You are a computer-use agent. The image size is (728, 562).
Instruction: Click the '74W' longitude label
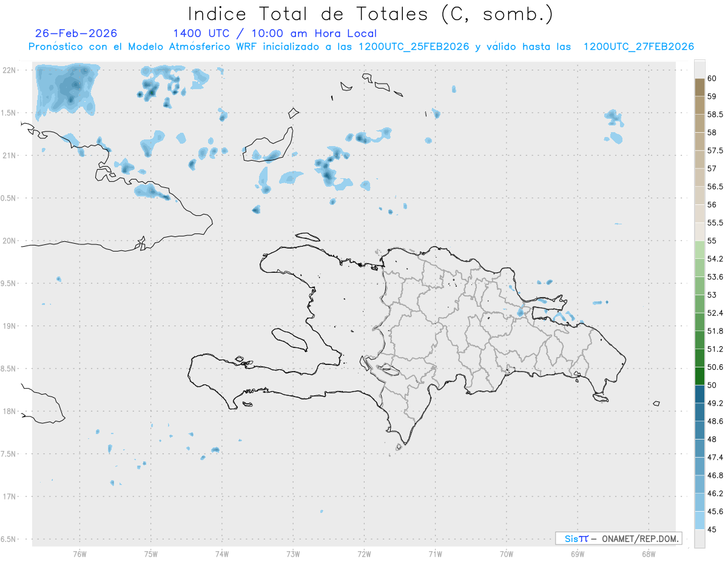tap(221, 554)
